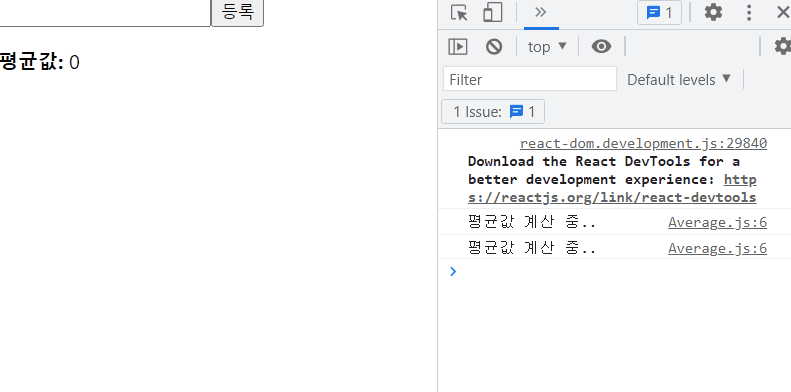Create a live expression with the eye icon
The height and width of the screenshot is (392, 791).
coord(601,46)
